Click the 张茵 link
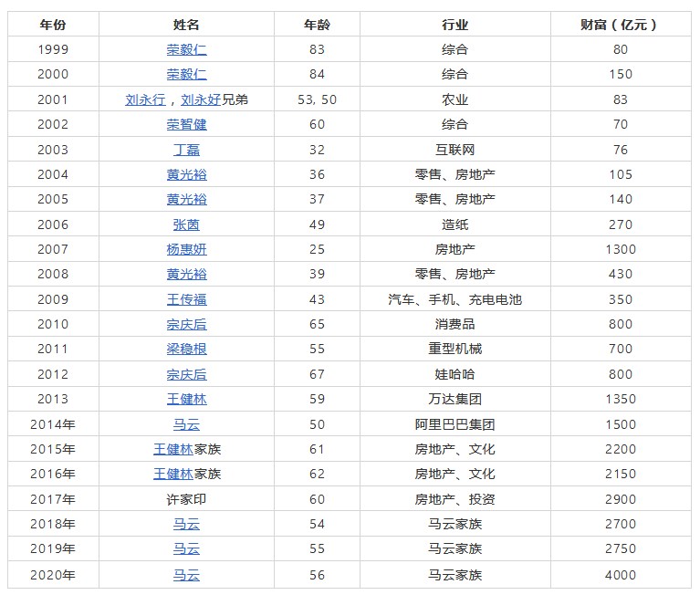 [186, 224]
